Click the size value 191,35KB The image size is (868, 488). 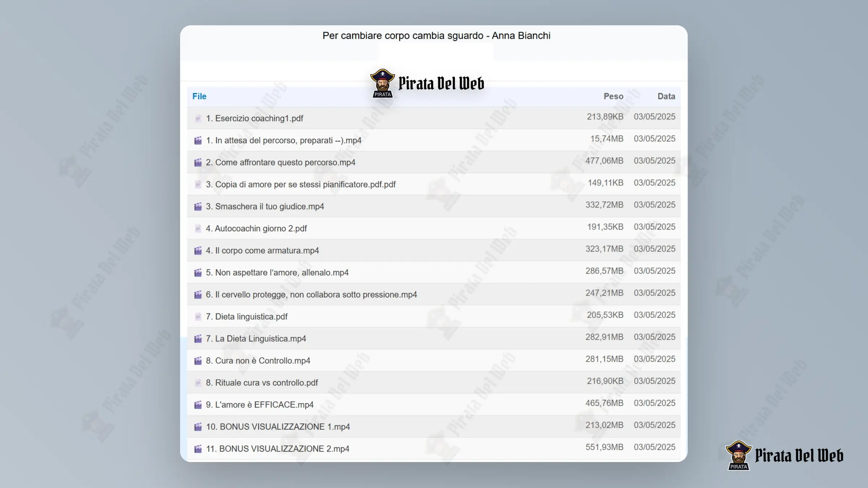click(x=605, y=227)
